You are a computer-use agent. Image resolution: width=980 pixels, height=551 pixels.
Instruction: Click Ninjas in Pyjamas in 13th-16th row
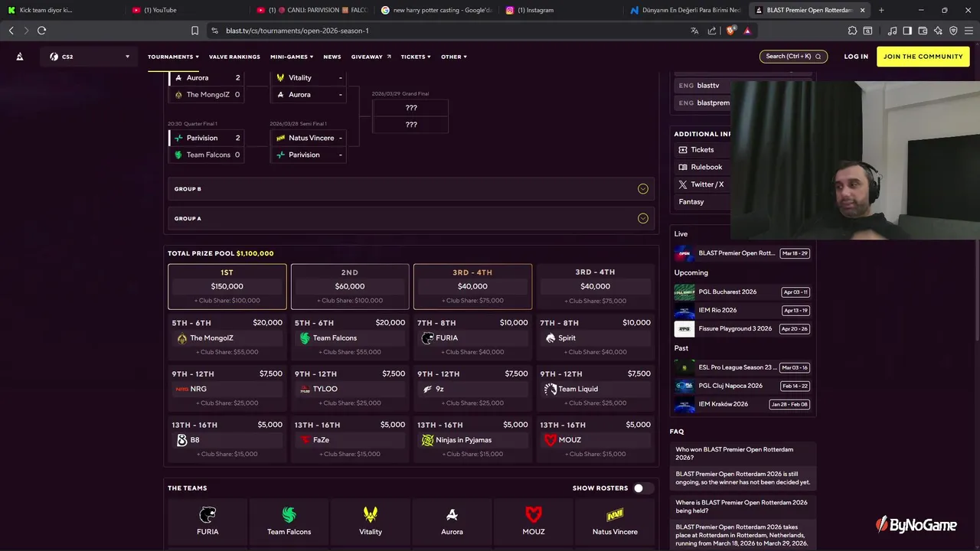point(472,440)
